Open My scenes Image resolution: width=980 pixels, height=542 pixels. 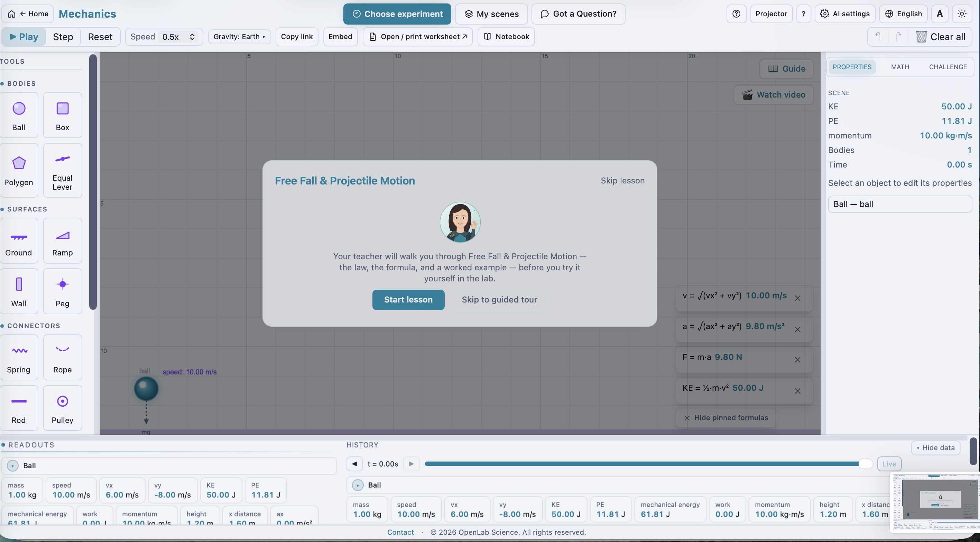(x=491, y=14)
